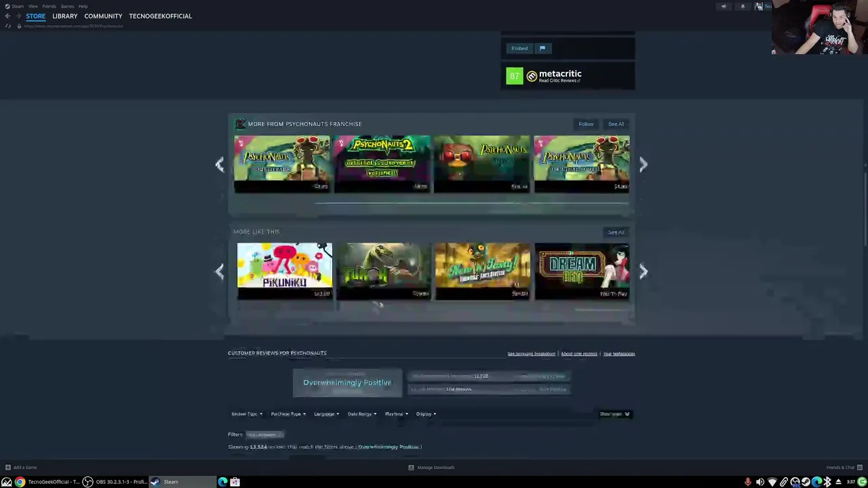Open the Steam taskbar window entry
The width and height of the screenshot is (868, 488).
coord(181,482)
